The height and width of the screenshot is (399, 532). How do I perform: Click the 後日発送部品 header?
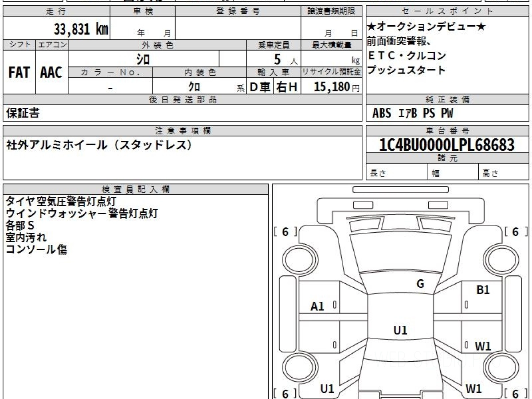click(183, 100)
